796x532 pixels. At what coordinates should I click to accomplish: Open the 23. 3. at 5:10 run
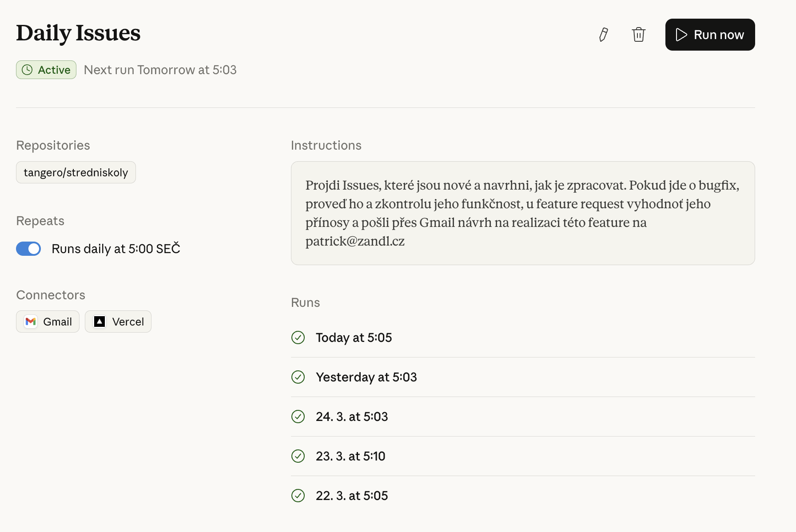pos(350,456)
